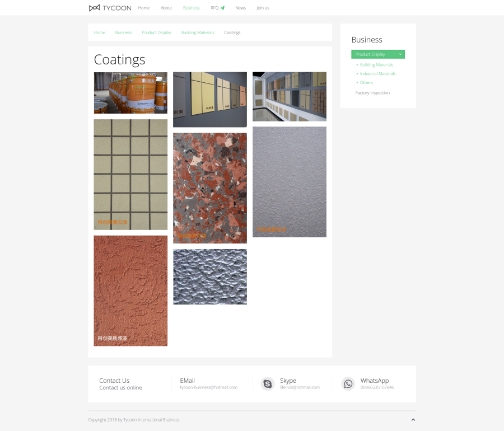This screenshot has width=504, height=431.
Task: Click Factory Inspection sidebar link
Action: click(x=372, y=93)
